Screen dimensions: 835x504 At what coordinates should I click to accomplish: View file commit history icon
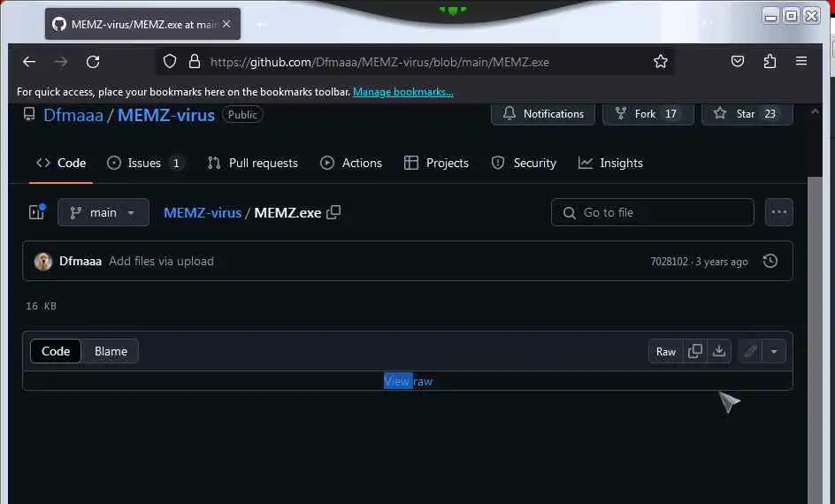coord(770,261)
